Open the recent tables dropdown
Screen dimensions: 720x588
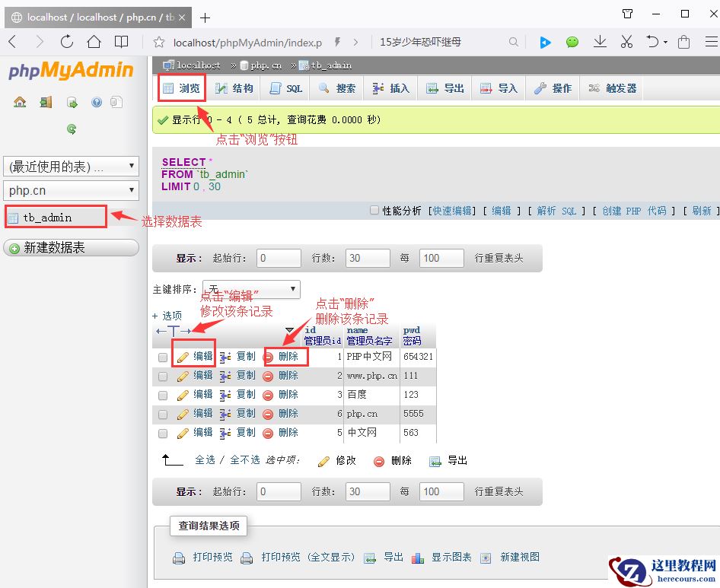pos(72,166)
